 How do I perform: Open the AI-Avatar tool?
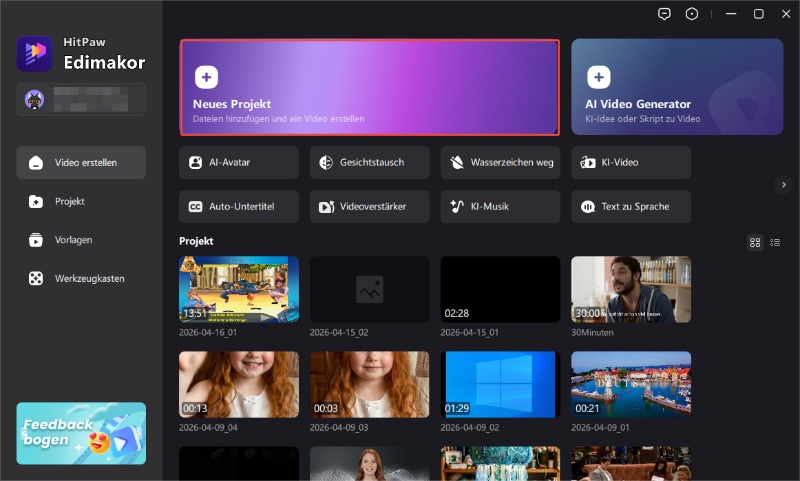tap(239, 163)
